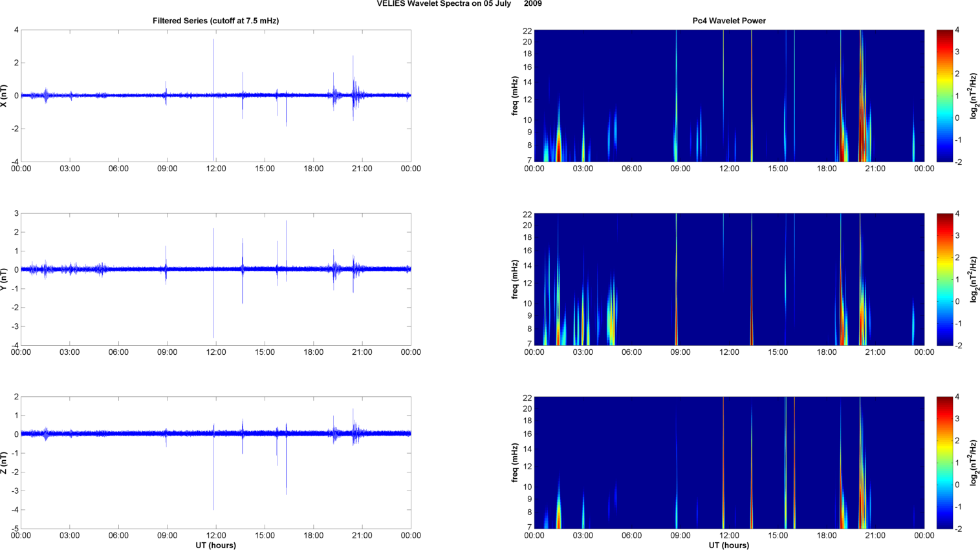Click the X (nT) axis label
This screenshot has width=980, height=550.
point(5,96)
